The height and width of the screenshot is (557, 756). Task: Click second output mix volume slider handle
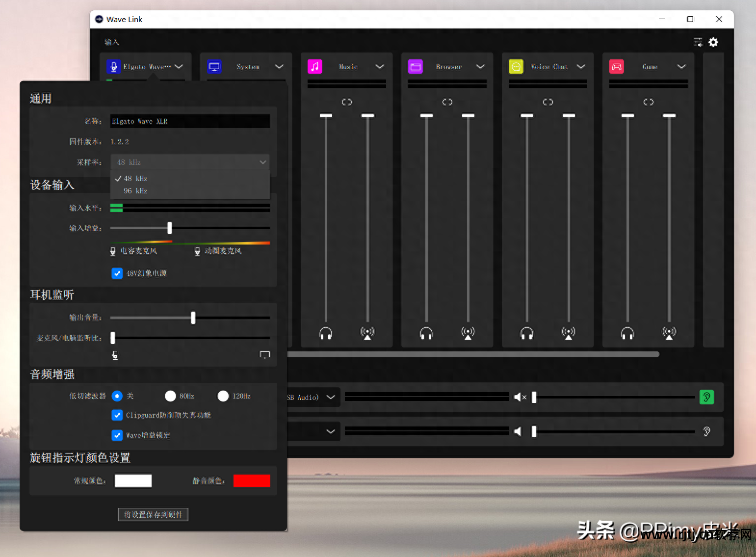(x=534, y=431)
